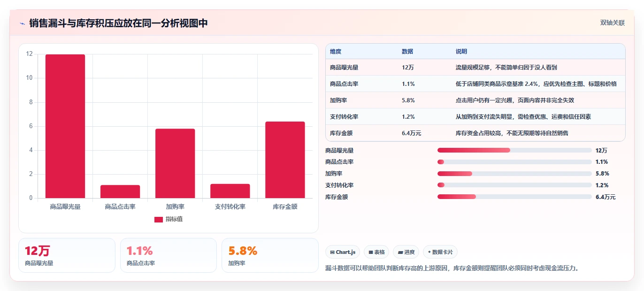Viewport: 644px width, 291px height.
Task: Click the 5.8% value in the table
Action: pyautogui.click(x=408, y=100)
